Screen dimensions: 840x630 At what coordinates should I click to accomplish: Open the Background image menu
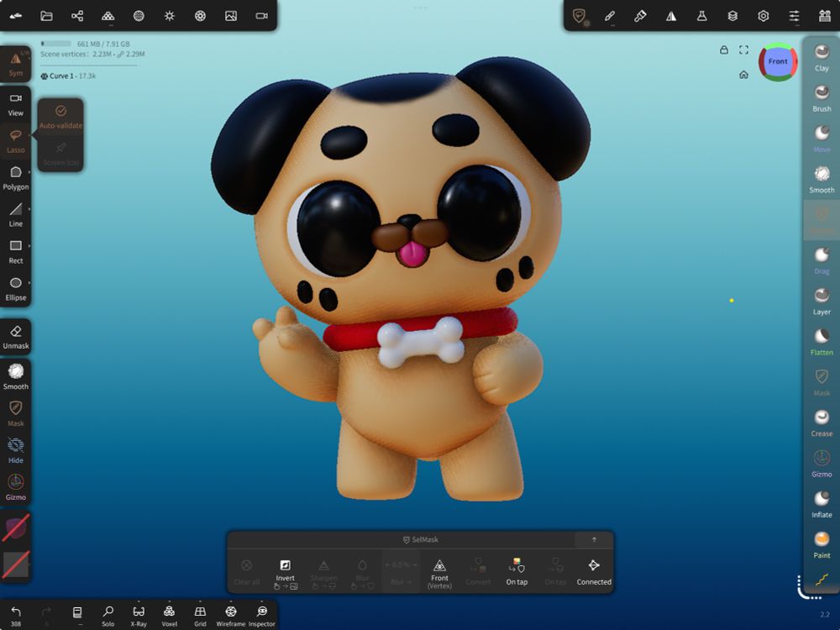click(x=231, y=16)
